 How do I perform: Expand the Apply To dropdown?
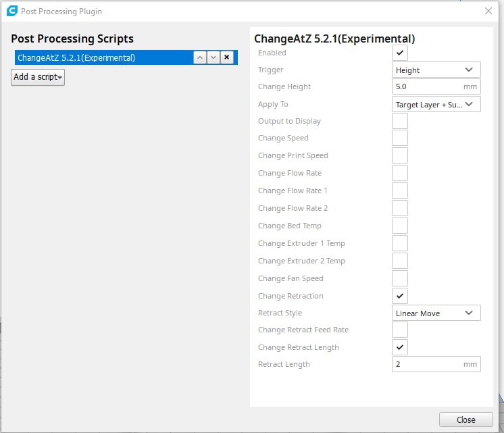(436, 104)
